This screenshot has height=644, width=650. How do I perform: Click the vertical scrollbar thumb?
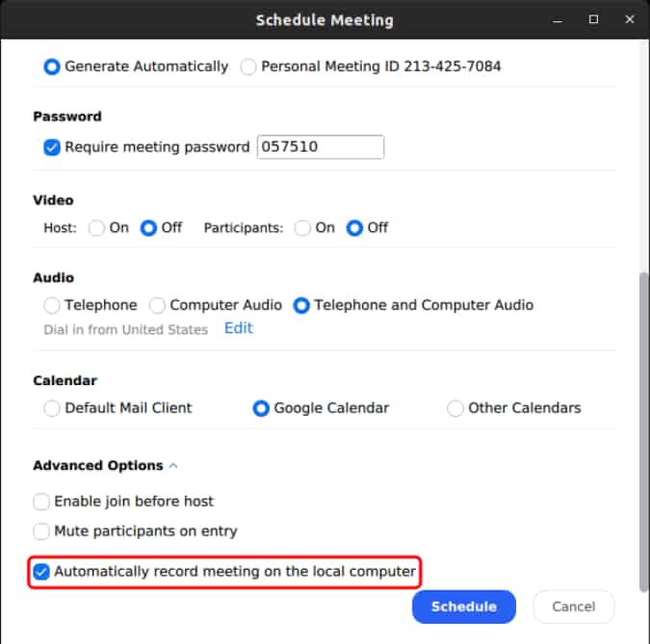click(x=644, y=432)
